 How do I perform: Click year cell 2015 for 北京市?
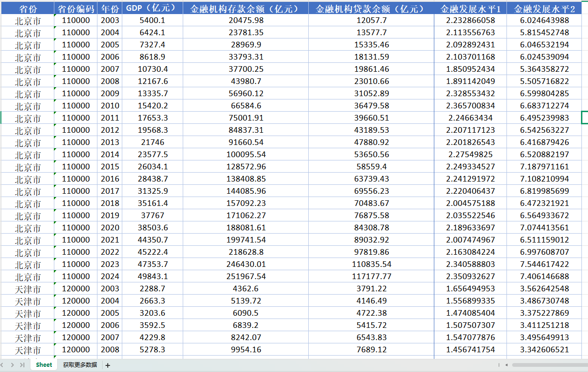(110, 167)
